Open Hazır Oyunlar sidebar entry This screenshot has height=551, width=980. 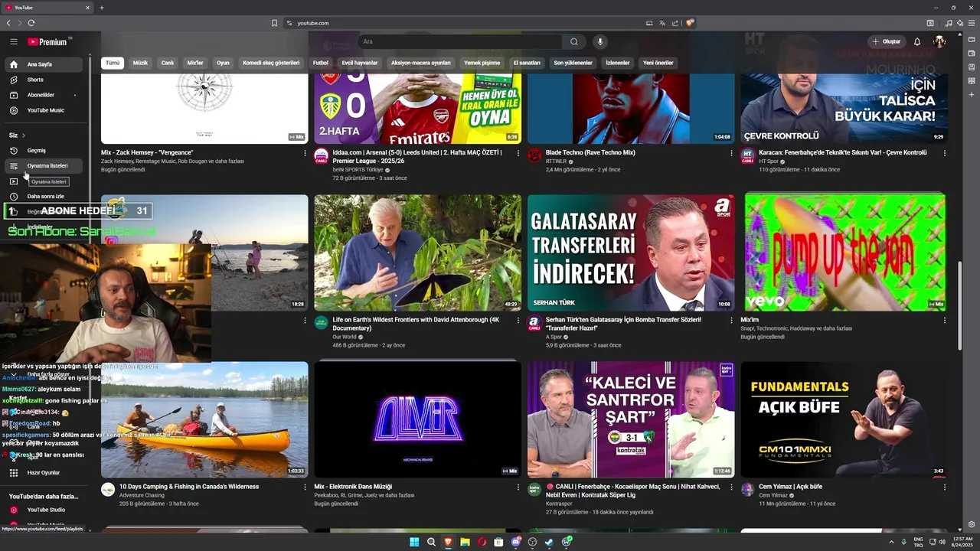click(x=43, y=473)
